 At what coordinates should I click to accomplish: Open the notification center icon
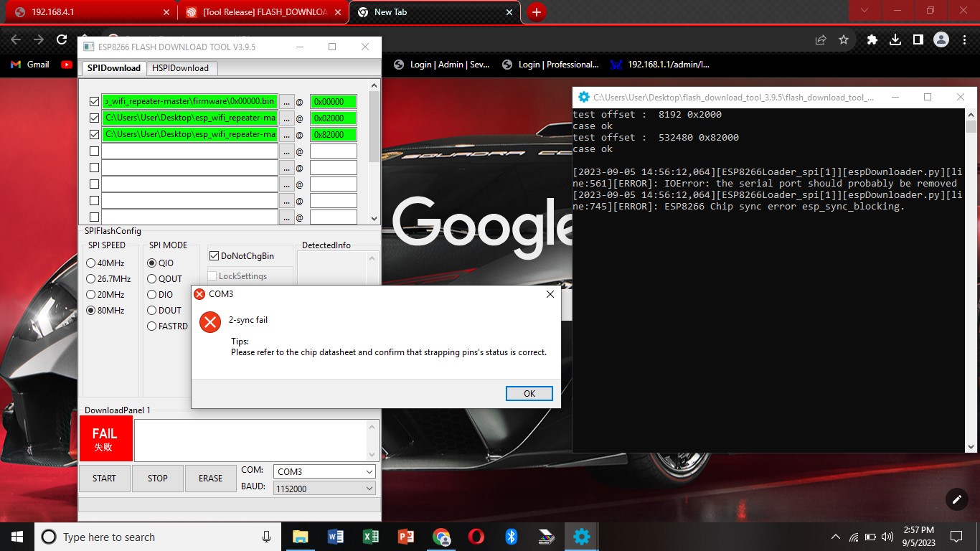(956, 537)
